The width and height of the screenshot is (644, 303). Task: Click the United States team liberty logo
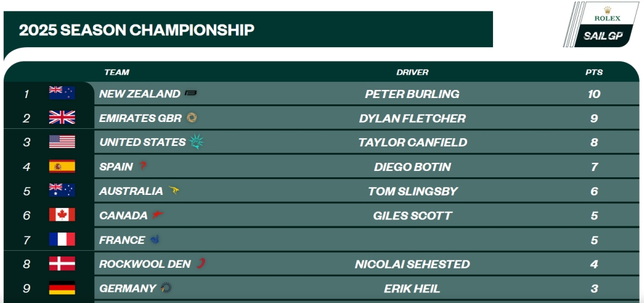click(x=197, y=142)
